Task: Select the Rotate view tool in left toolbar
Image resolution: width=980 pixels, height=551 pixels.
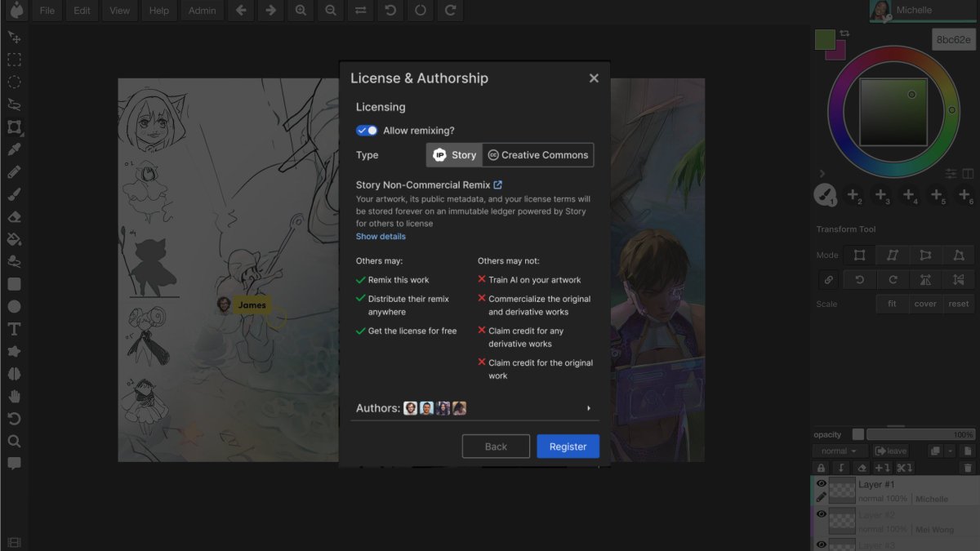Action: [x=14, y=419]
